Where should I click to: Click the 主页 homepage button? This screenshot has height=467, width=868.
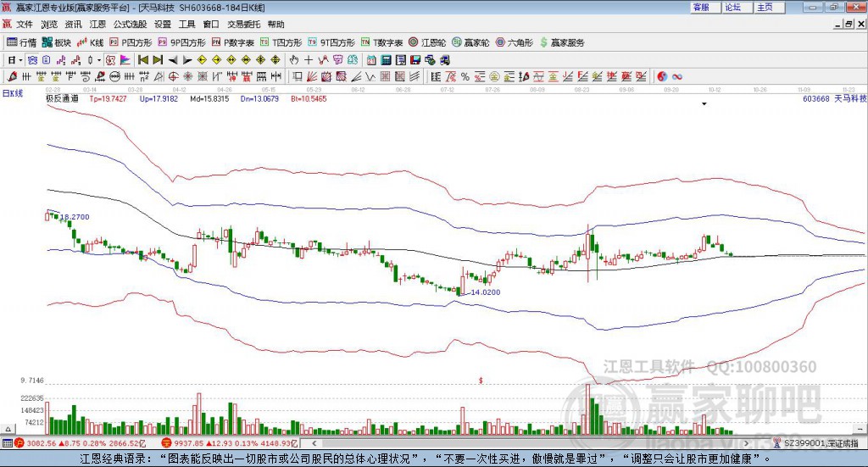click(770, 8)
